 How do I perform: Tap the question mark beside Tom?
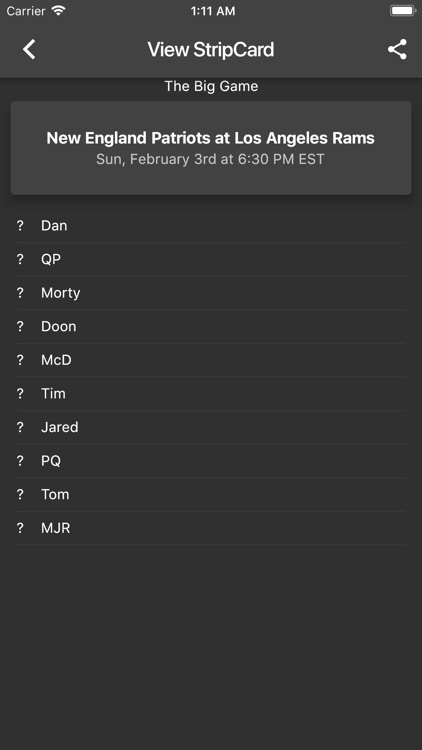[20, 494]
